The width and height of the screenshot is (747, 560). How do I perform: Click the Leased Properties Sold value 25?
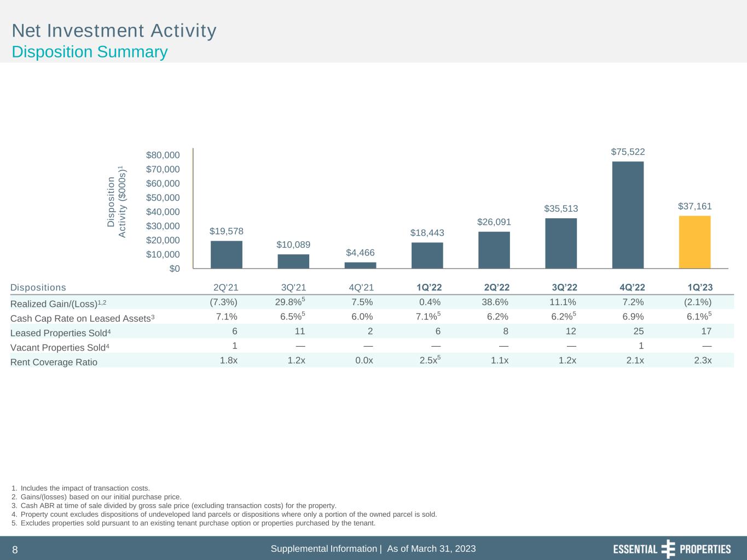(638, 331)
